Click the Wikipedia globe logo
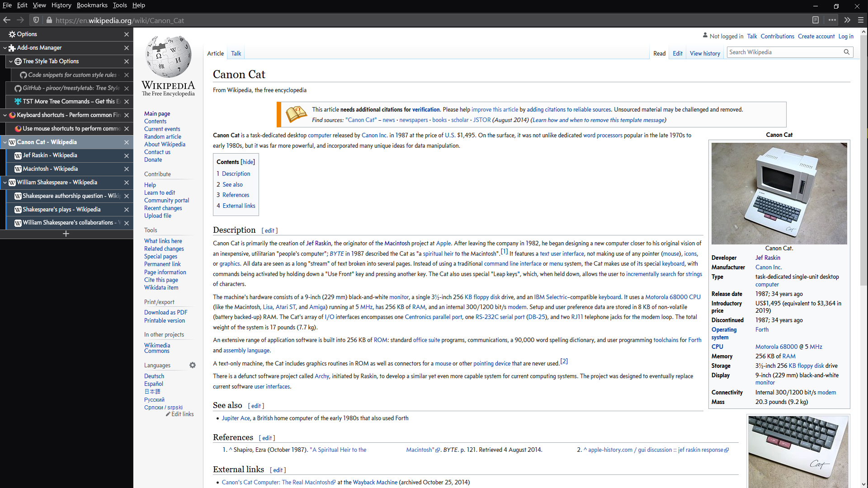 click(168, 57)
